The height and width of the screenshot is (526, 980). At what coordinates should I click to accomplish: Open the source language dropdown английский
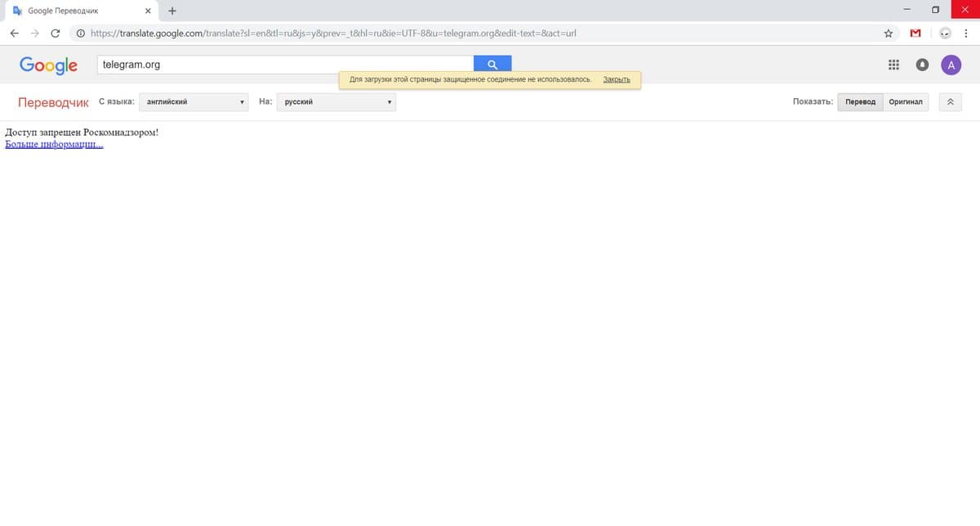[x=194, y=102]
